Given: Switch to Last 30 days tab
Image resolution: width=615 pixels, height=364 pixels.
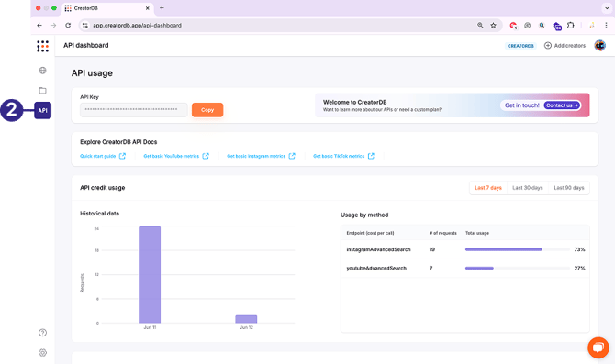Looking at the screenshot, I should pyautogui.click(x=528, y=188).
